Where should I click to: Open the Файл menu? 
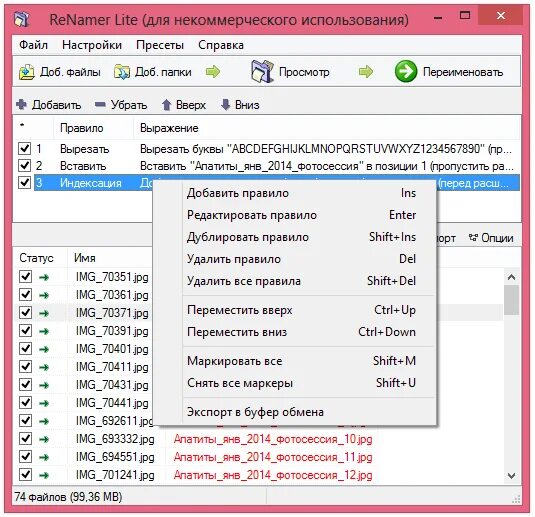point(33,45)
